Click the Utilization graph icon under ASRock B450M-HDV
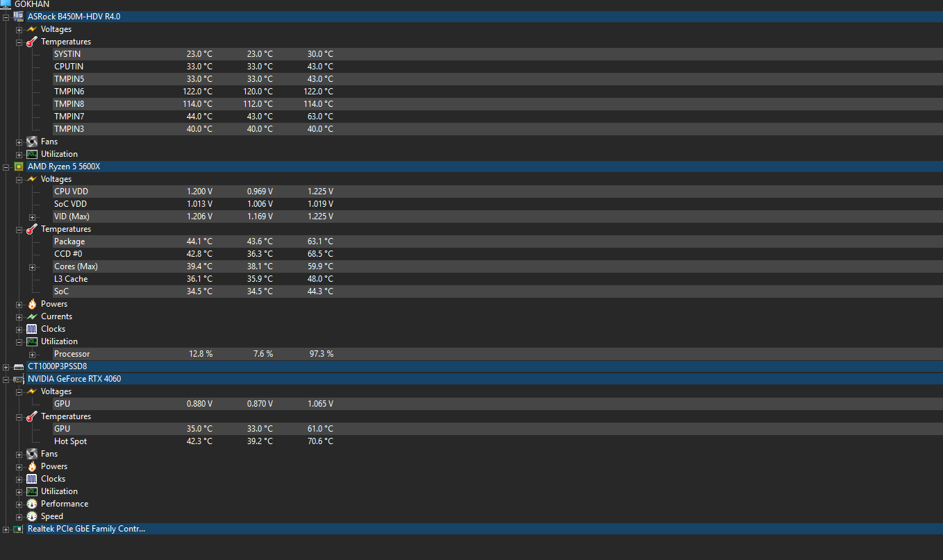 [32, 154]
